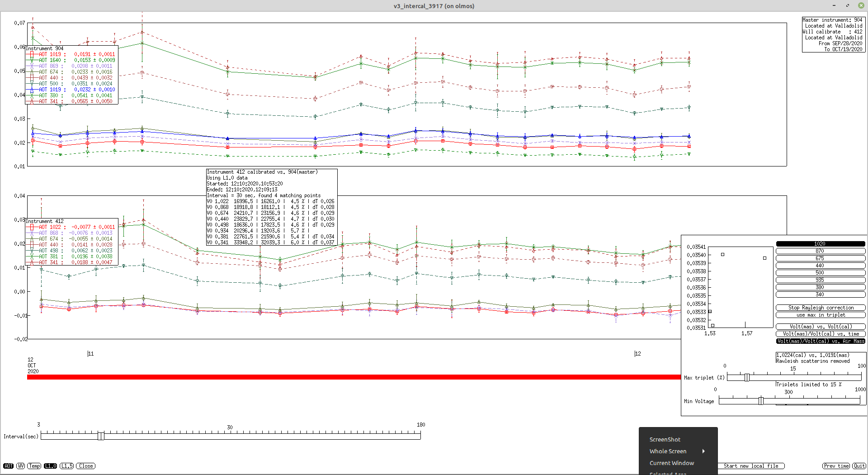Adjust the Interval(sec) slider handle
The height and width of the screenshot is (475, 868).
pos(101,436)
